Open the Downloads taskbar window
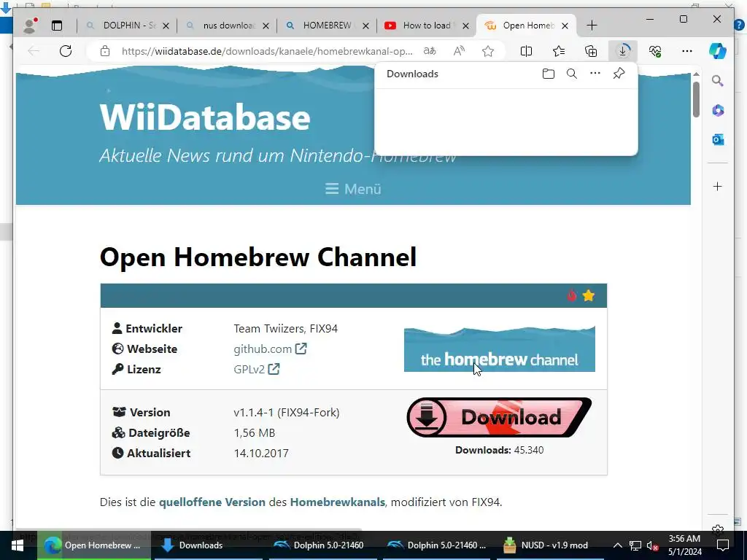The width and height of the screenshot is (747, 560). click(207, 545)
